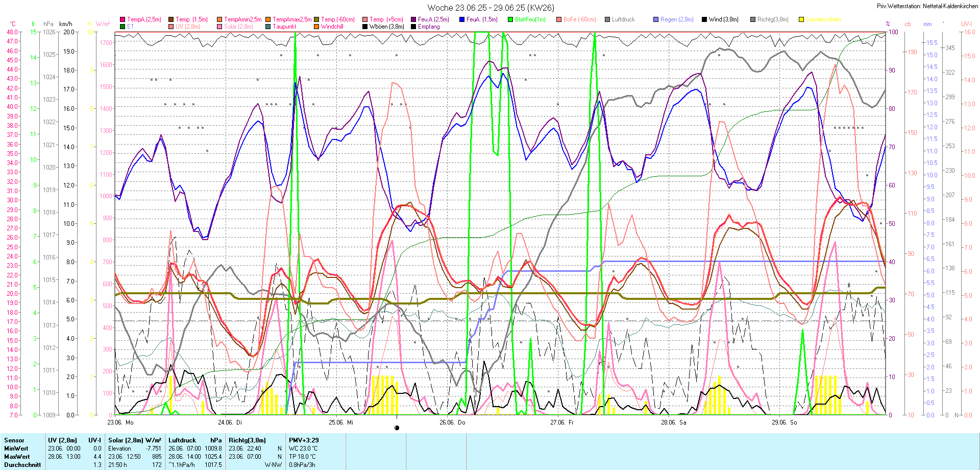Viewport: 980px width, 470px height.
Task: Click the '21:50 h' sunshine duration value
Action: tap(117, 465)
